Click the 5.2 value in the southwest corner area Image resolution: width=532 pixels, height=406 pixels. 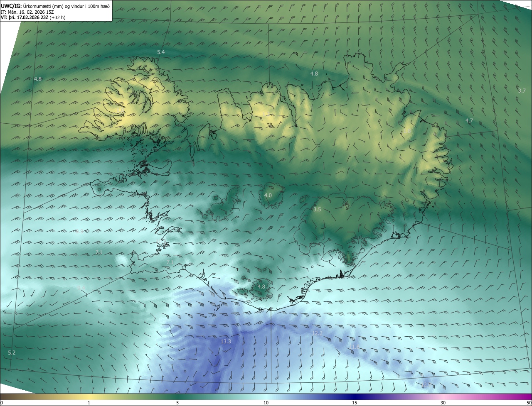tap(12, 352)
